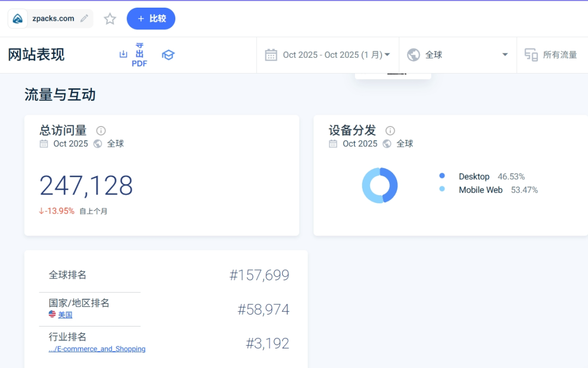Click the Desktop legend color dot
Image resolution: width=588 pixels, height=368 pixels.
pyautogui.click(x=442, y=176)
